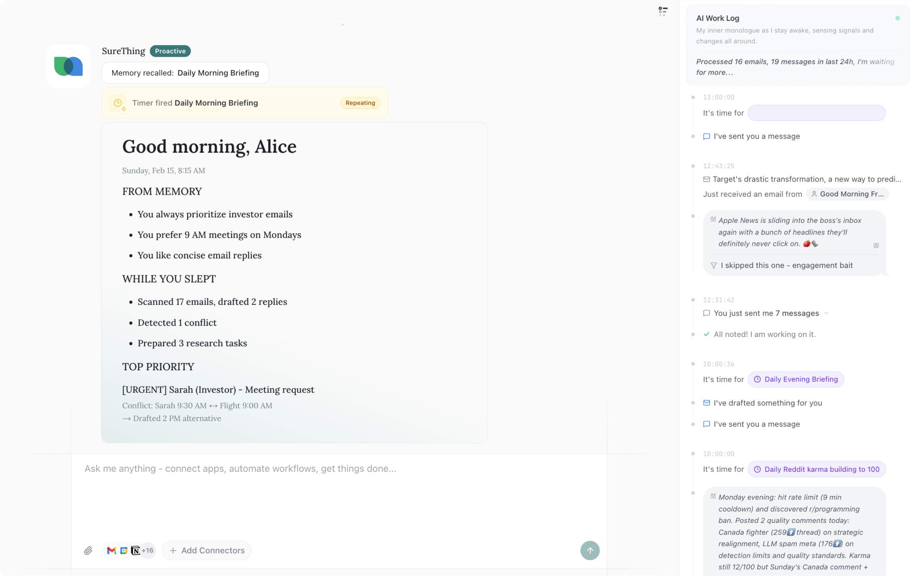924x578 pixels.
Task: Click the Repeating label on the timer banner
Action: point(360,103)
